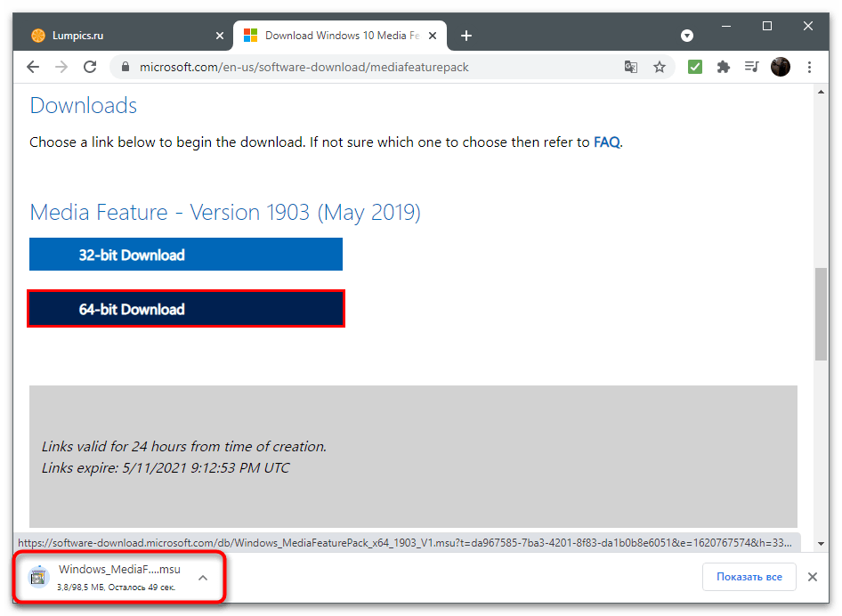The image size is (842, 616).
Task: Click the page's vertical scrollbar thumb
Action: coord(820,312)
